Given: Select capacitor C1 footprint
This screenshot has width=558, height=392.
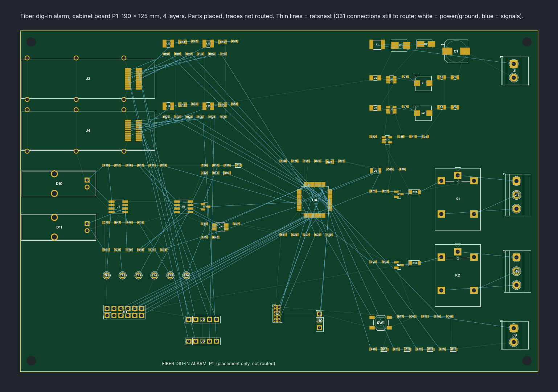Looking at the screenshot, I should click(456, 51).
